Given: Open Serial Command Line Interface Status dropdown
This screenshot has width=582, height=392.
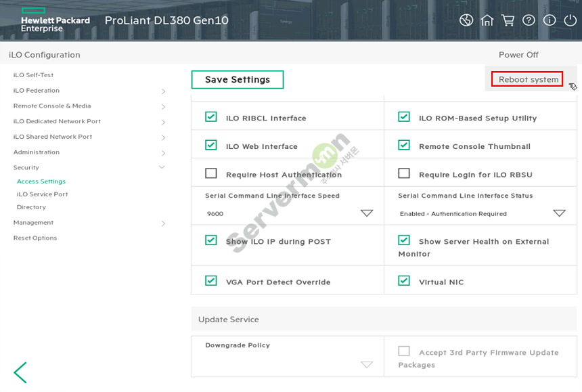Looking at the screenshot, I should pos(559,213).
